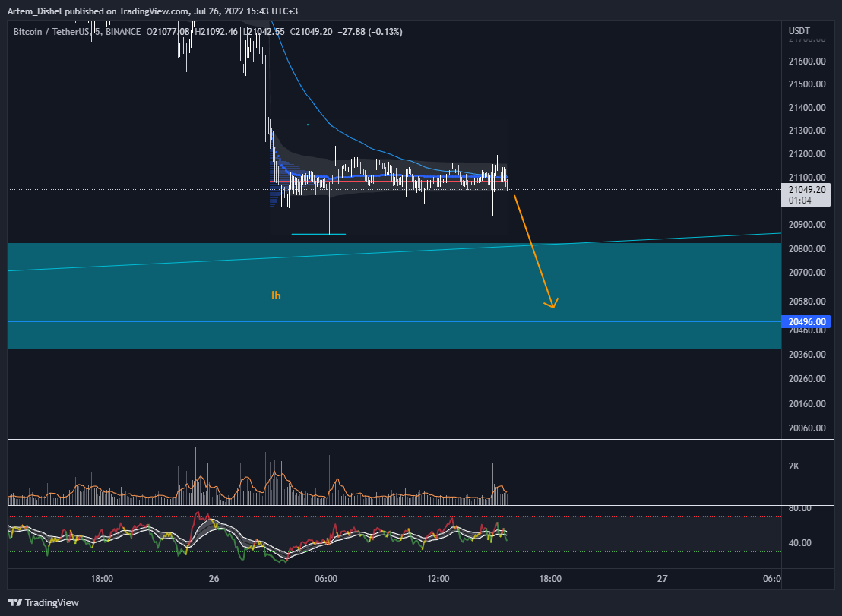842x616 pixels.
Task: Click the high value H21092.46
Action: tap(216, 32)
